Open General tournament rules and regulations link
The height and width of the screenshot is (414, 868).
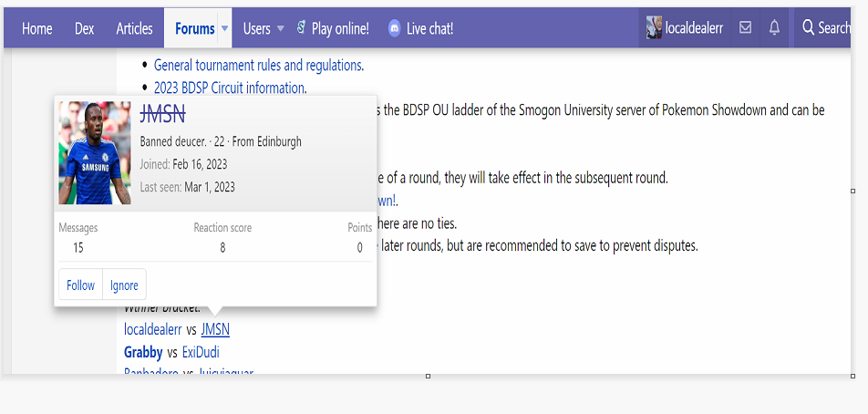pyautogui.click(x=258, y=65)
